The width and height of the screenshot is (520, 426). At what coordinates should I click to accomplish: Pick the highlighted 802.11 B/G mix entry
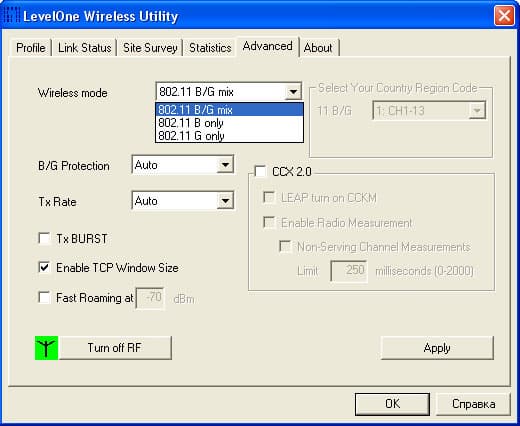click(x=229, y=110)
